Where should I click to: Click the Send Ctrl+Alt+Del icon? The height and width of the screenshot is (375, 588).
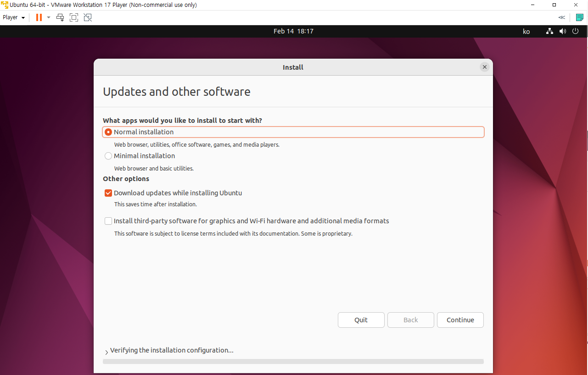pyautogui.click(x=60, y=17)
